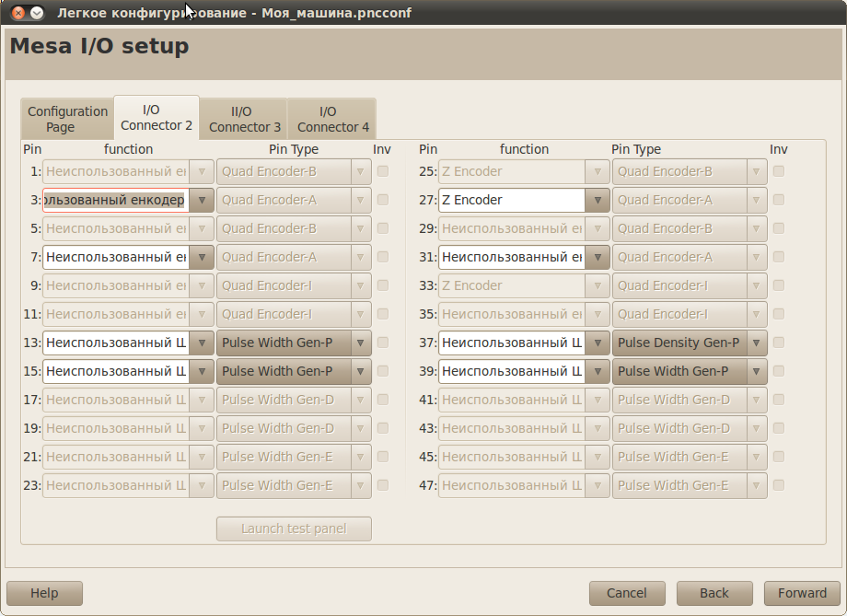Toggle Inv checkbox for pin 1
Image resolution: width=847 pixels, height=616 pixels.
coord(383,171)
